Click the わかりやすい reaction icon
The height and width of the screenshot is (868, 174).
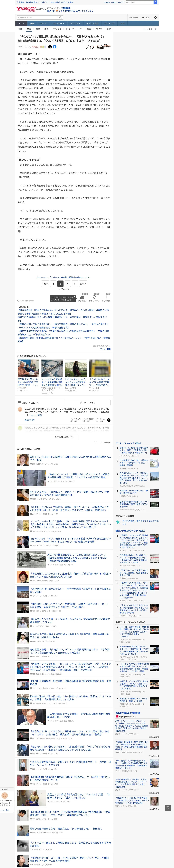[x=94, y=298]
